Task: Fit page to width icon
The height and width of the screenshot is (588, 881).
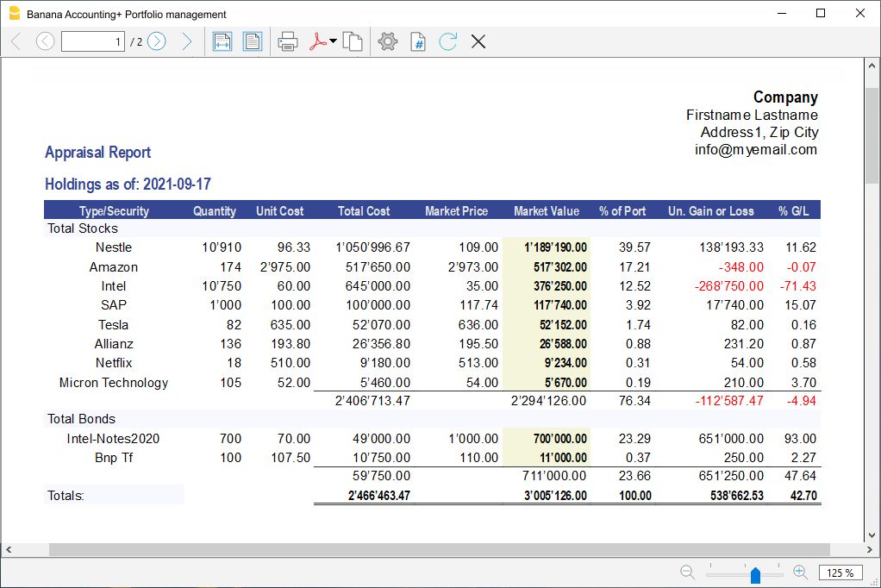Action: pos(222,41)
